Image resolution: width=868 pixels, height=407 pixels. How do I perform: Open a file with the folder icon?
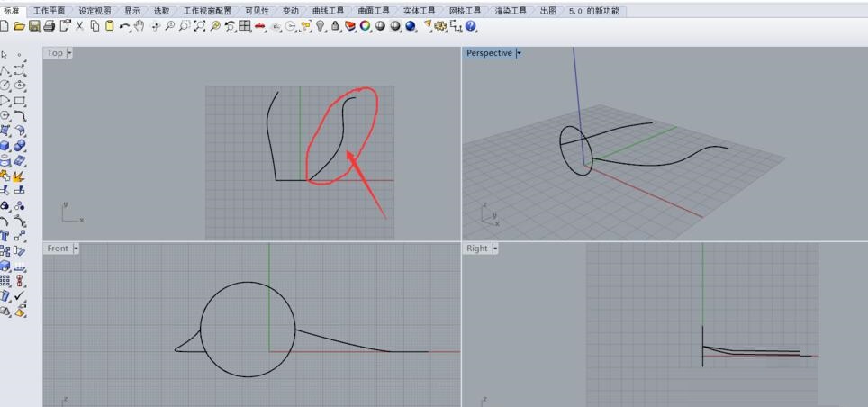19,26
